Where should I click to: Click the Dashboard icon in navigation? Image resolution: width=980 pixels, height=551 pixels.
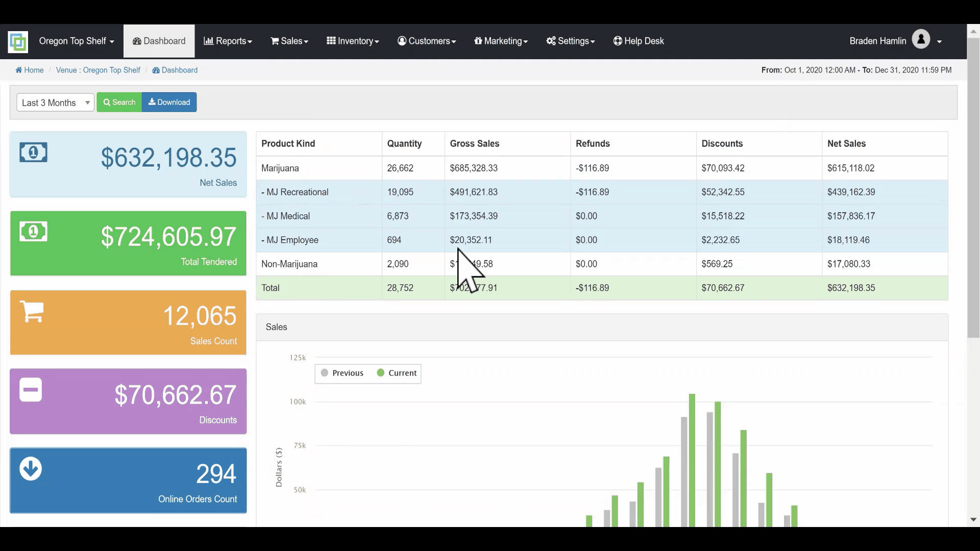[135, 41]
